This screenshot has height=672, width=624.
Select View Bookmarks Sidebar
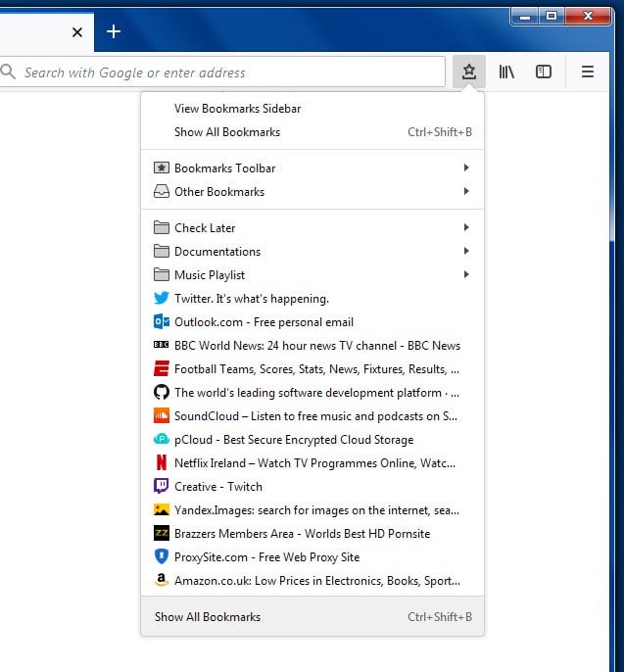(312, 109)
